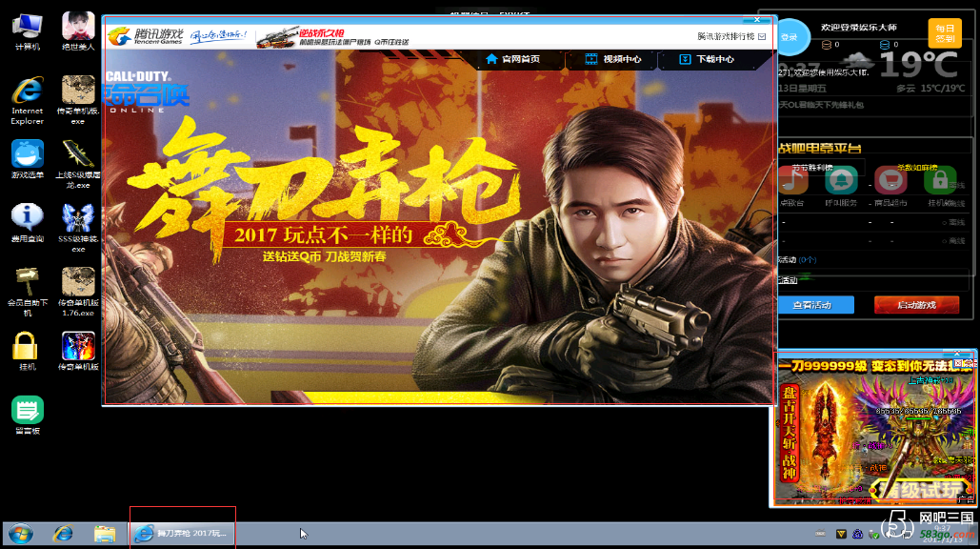Click the 逆战 banner ad in the header

pyautogui.click(x=333, y=37)
